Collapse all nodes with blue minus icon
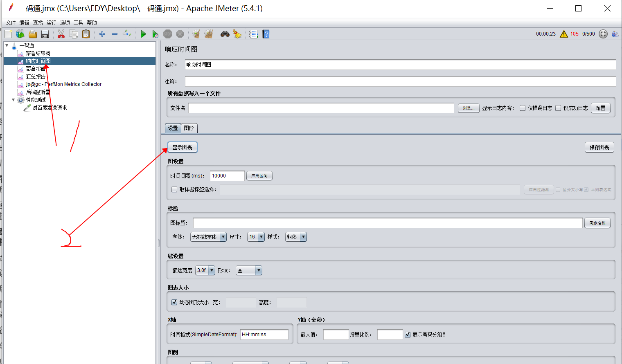Image resolution: width=622 pixels, height=364 pixels. pos(115,34)
